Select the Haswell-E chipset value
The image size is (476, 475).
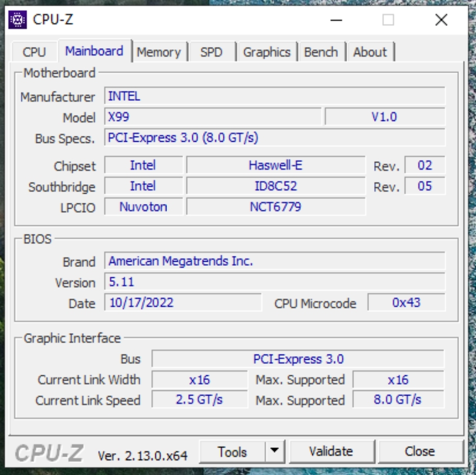coord(275,165)
